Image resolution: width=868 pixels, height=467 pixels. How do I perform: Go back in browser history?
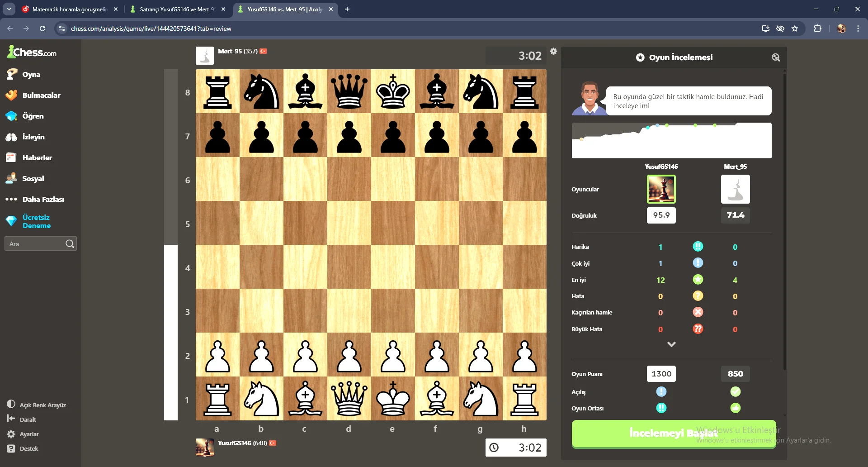10,29
